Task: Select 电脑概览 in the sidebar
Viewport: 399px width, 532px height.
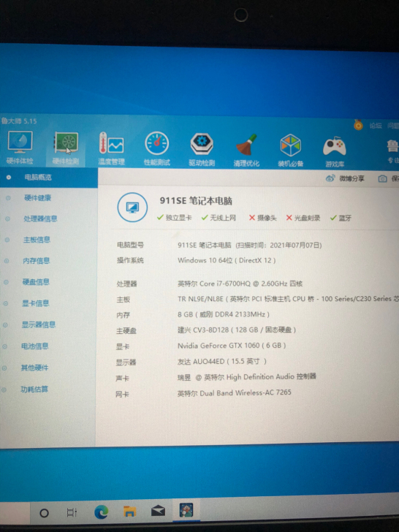Action: coord(48,177)
